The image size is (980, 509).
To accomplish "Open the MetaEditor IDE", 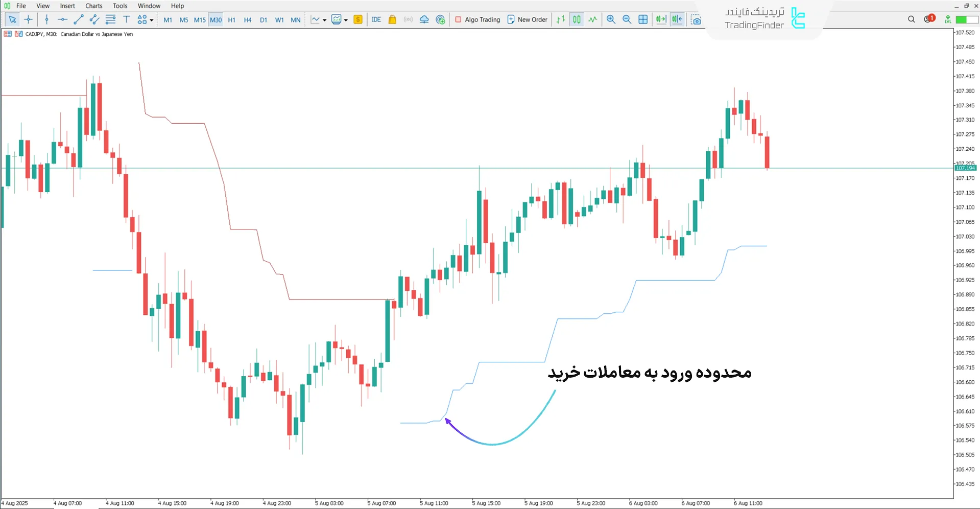I will tap(376, 19).
